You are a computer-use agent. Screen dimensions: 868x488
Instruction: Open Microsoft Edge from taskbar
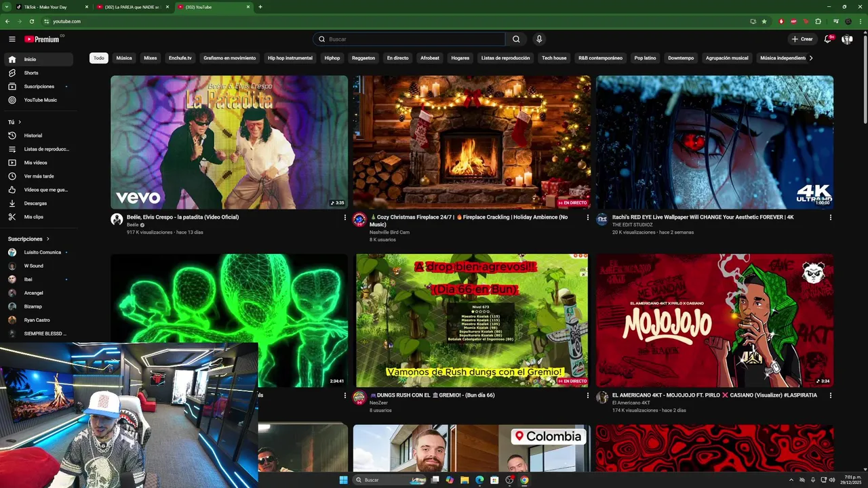pyautogui.click(x=479, y=480)
